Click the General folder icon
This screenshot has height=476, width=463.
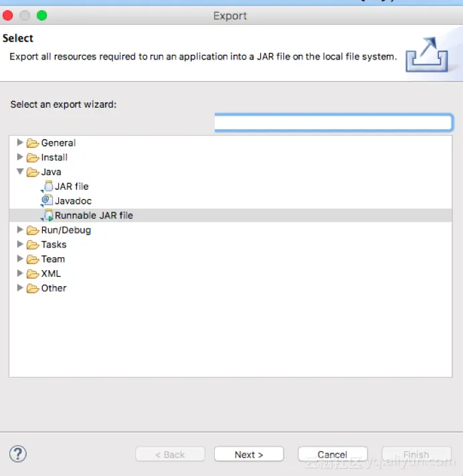(33, 142)
